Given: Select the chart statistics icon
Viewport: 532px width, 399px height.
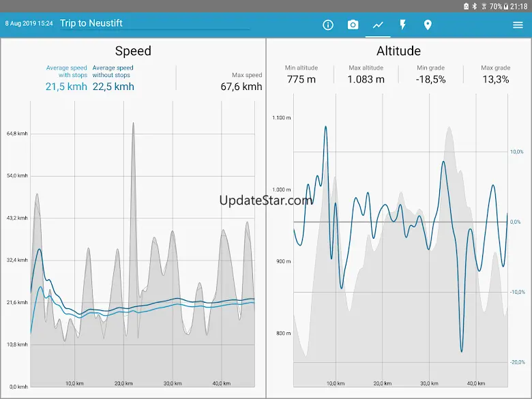Looking at the screenshot, I should [378, 25].
